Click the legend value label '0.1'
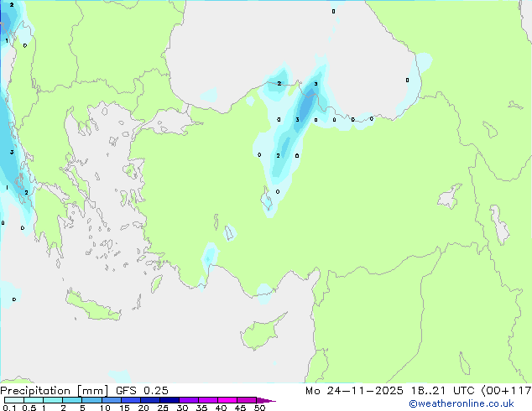Viewport: 532px width, 411px height. (9, 408)
